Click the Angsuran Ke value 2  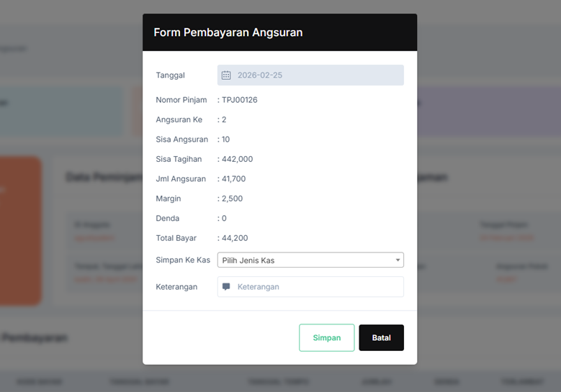tap(224, 119)
